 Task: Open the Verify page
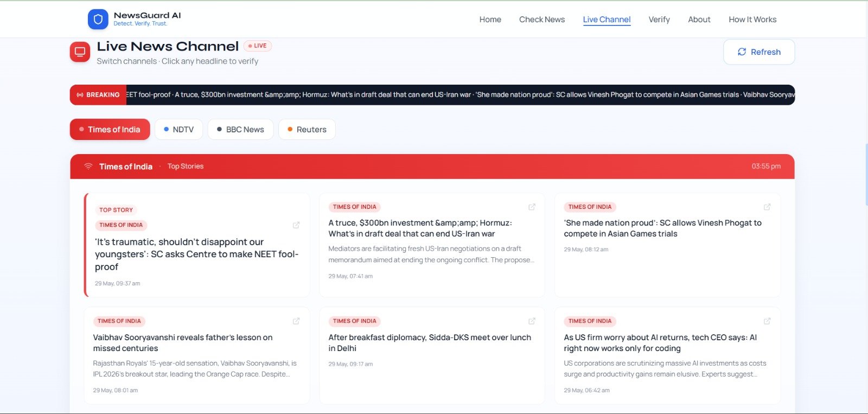pyautogui.click(x=659, y=20)
